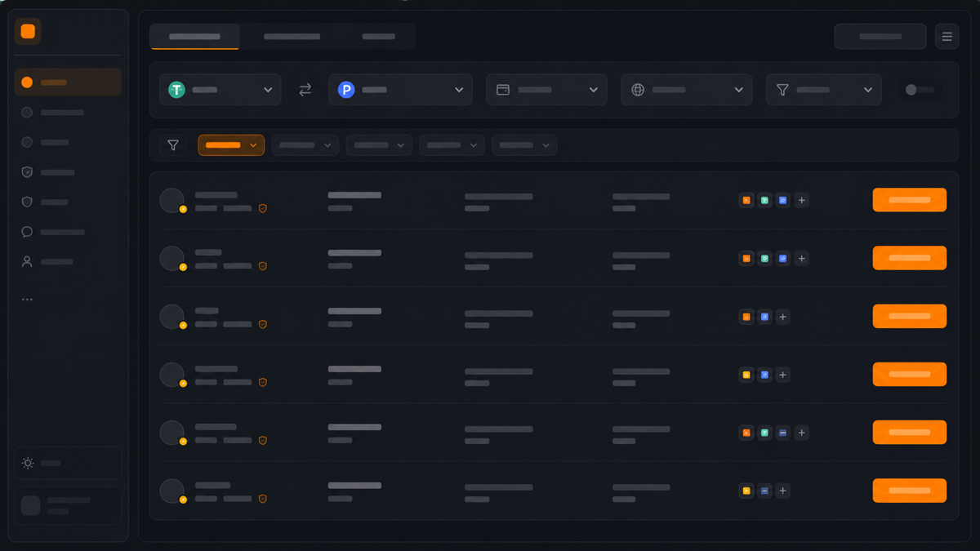Click the funnel filter icon button in filter row
980x551 pixels.
(173, 145)
